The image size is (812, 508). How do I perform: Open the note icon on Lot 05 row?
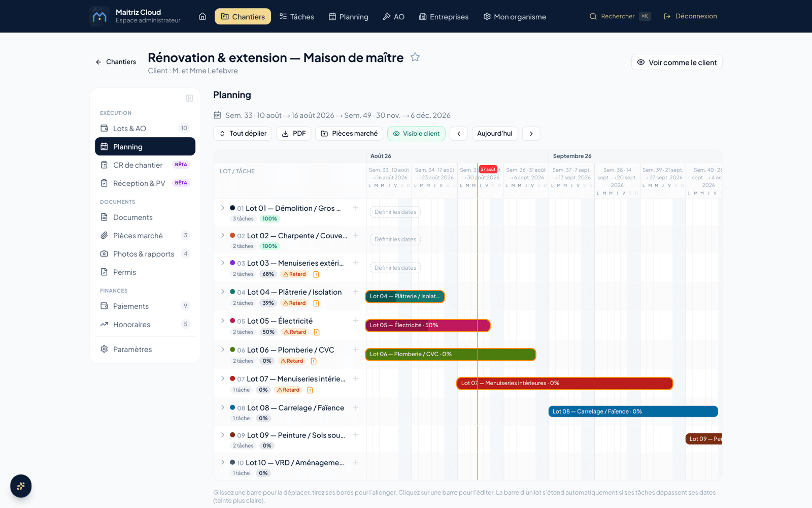click(x=317, y=332)
